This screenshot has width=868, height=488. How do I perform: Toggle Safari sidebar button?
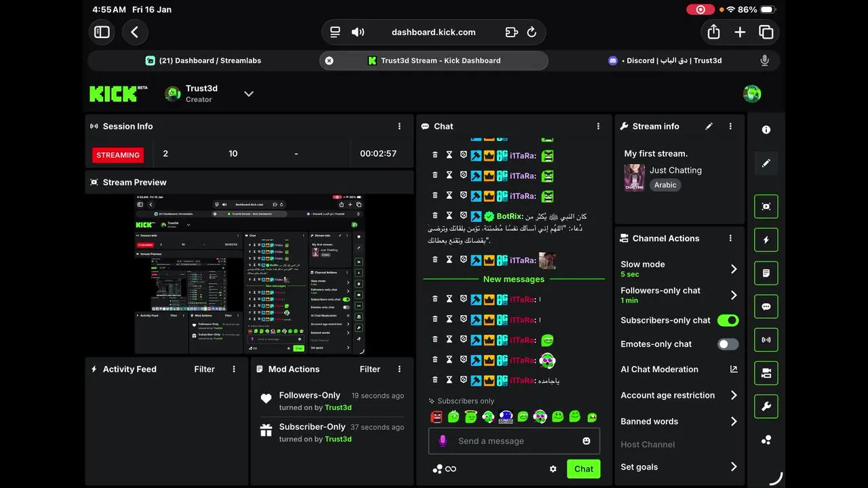(102, 32)
